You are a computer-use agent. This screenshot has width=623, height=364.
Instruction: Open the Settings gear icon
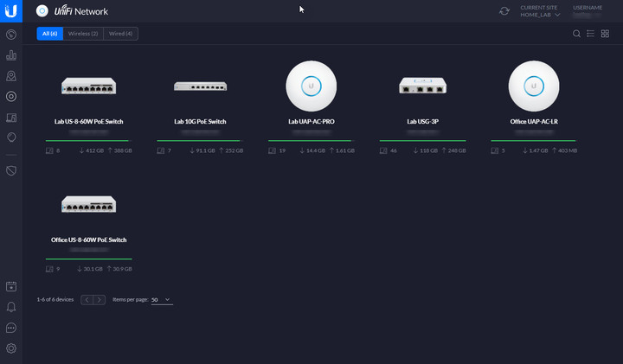click(x=11, y=348)
